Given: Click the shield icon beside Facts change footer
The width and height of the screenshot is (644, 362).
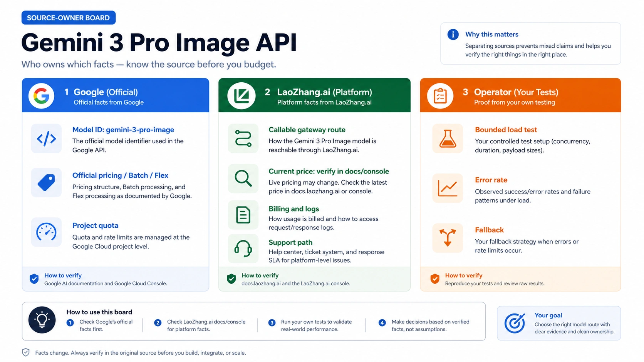Looking at the screenshot, I should coord(26,352).
